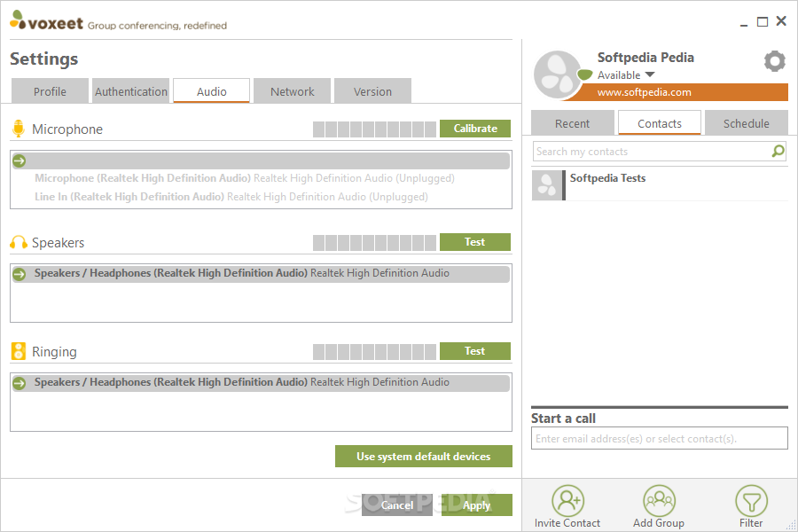Viewport: 798px width, 532px height.
Task: Click the Start a call email field
Action: point(660,438)
